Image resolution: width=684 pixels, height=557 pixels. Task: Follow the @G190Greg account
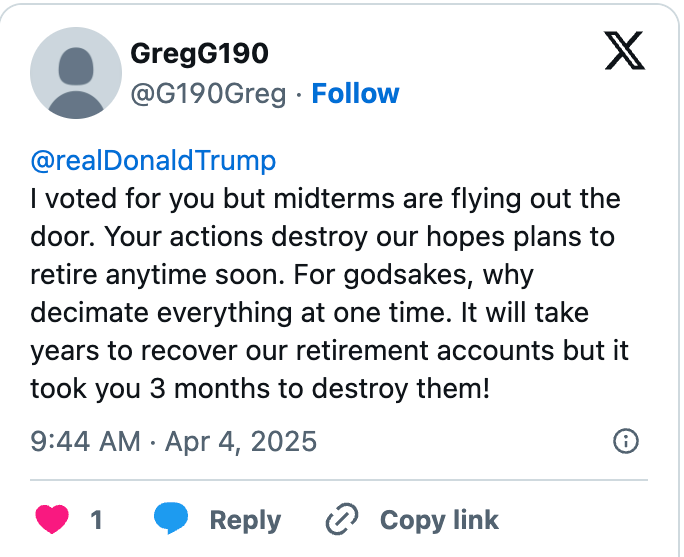(355, 93)
